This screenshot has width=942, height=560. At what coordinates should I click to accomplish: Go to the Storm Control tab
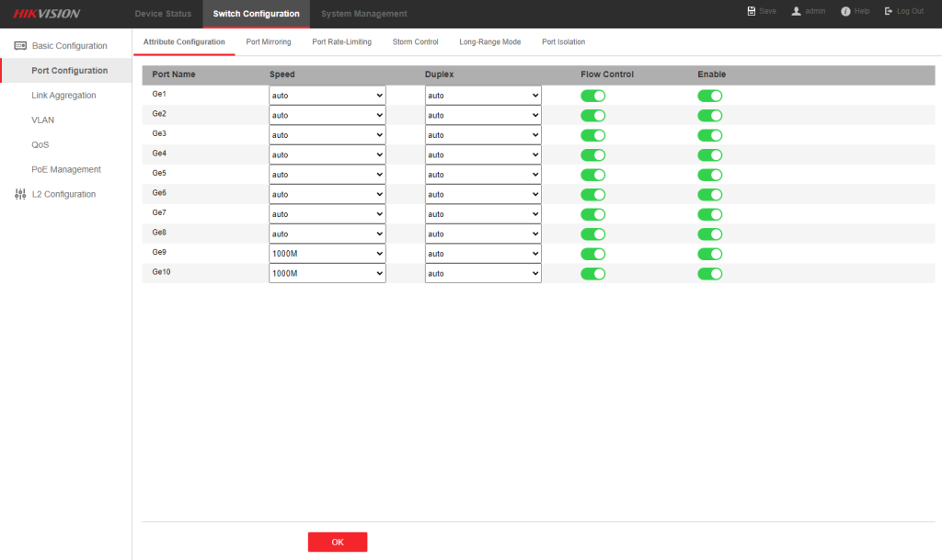pyautogui.click(x=415, y=42)
